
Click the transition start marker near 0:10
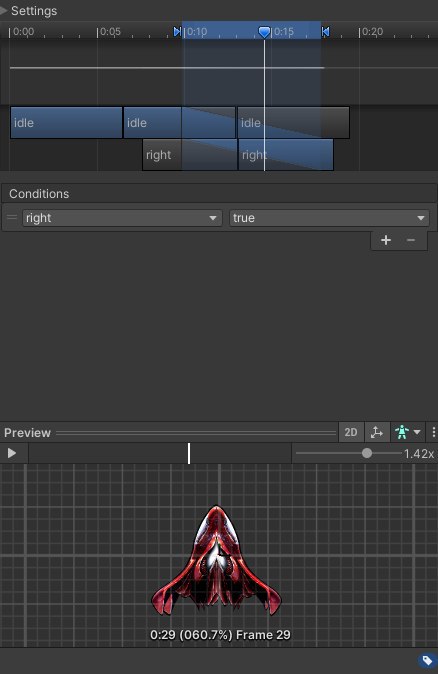(x=177, y=31)
